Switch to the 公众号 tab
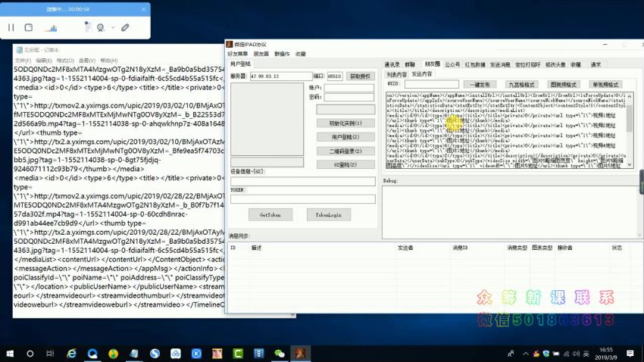The image size is (644, 362). [452, 65]
